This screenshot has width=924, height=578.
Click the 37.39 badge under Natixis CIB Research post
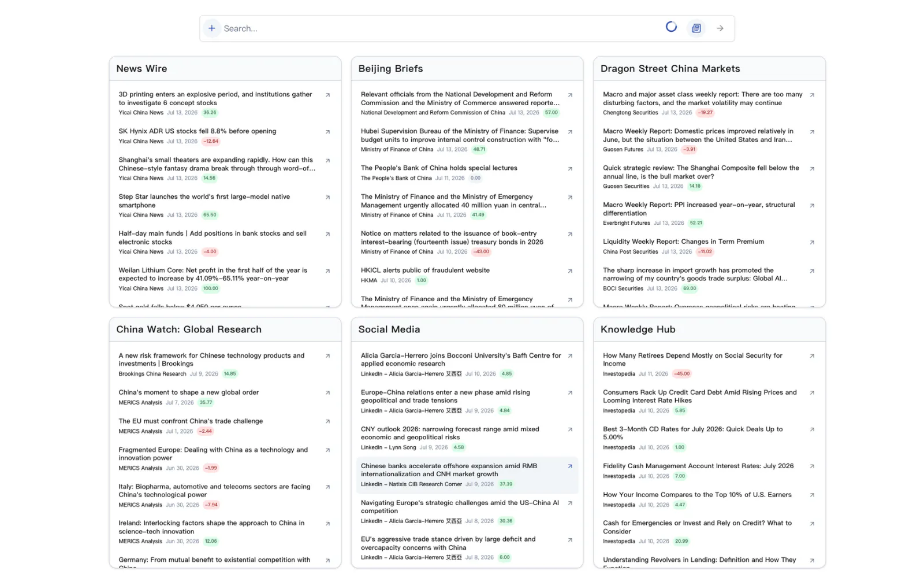(506, 484)
